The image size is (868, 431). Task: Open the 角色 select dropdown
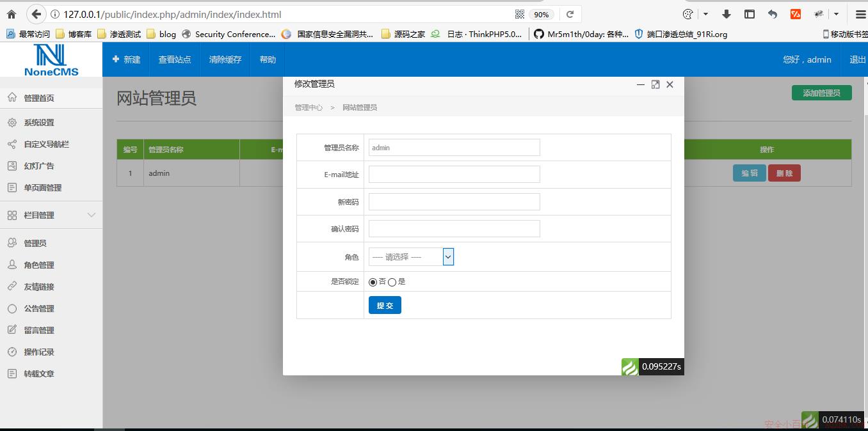(x=411, y=256)
